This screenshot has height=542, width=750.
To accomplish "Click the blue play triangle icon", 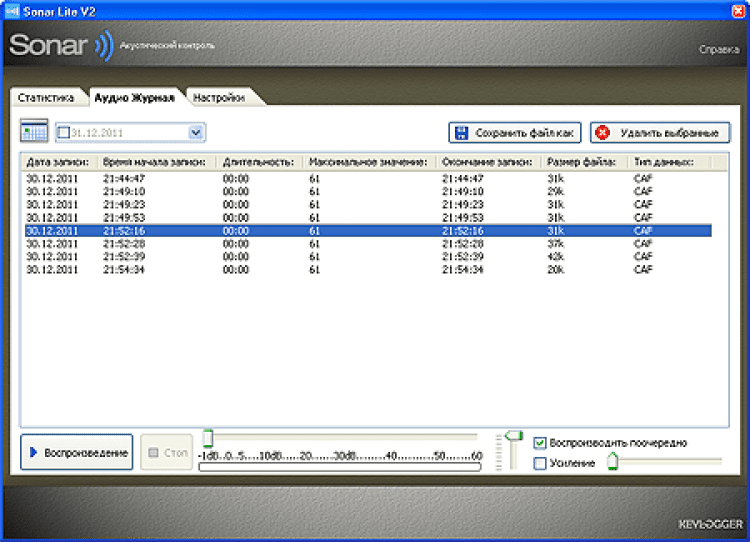I will (33, 452).
